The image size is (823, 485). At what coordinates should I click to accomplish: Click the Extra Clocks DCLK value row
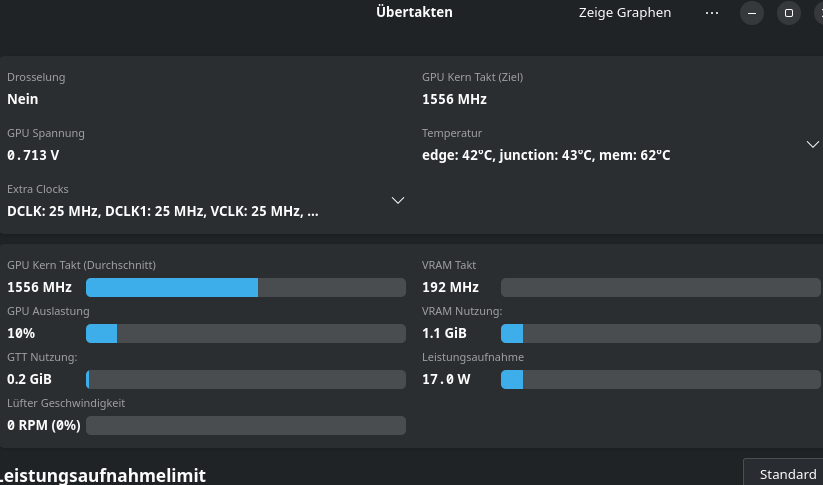(x=163, y=212)
